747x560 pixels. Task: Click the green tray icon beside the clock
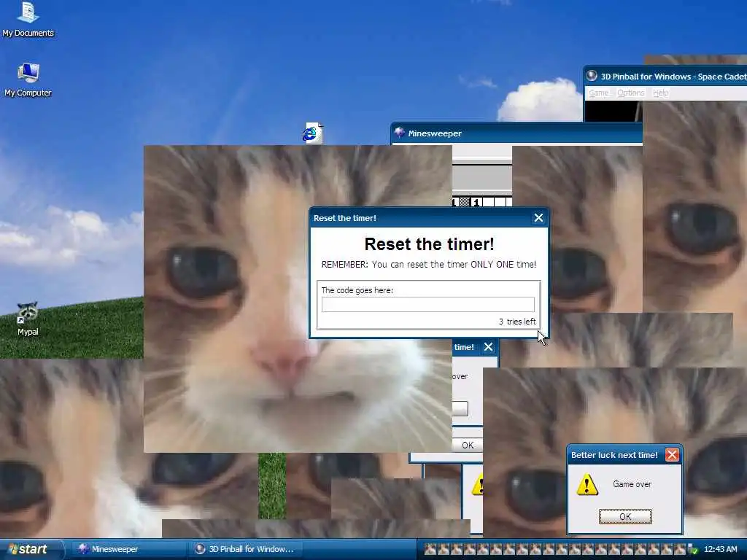[693, 549]
